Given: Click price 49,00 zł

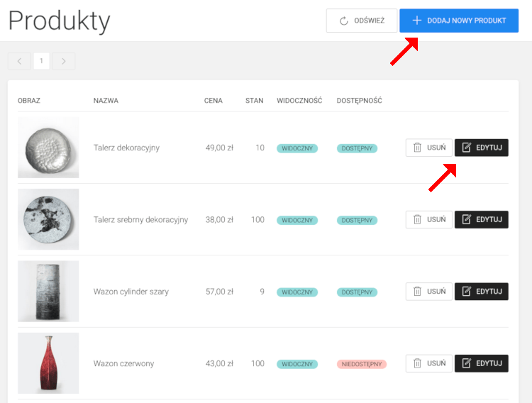Looking at the screenshot, I should (219, 148).
